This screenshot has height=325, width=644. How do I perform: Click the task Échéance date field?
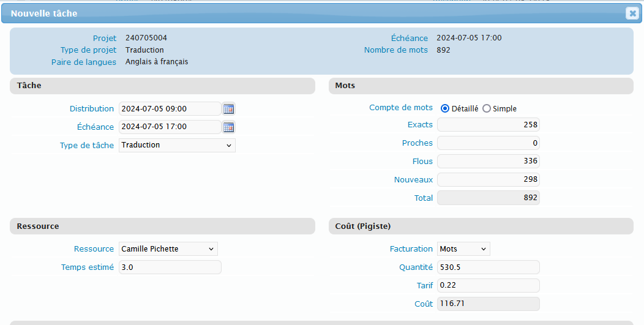point(170,127)
